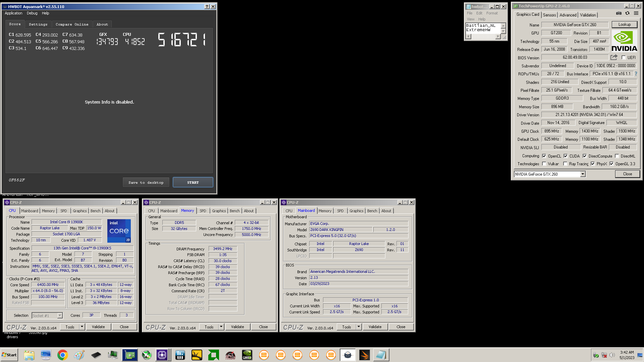This screenshot has height=362, width=644.
Task: Open the Debug menu in Aquamark
Action: [x=32, y=13]
